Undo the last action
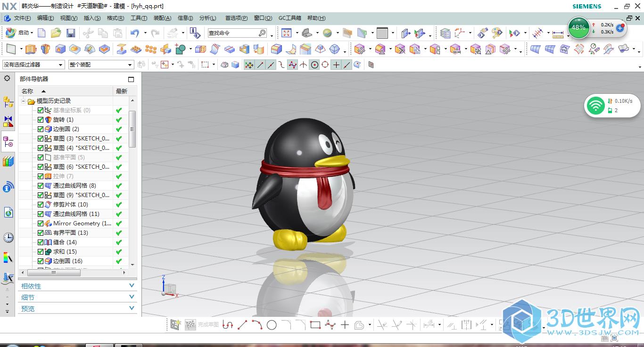The width and height of the screenshot is (644, 347). click(135, 33)
